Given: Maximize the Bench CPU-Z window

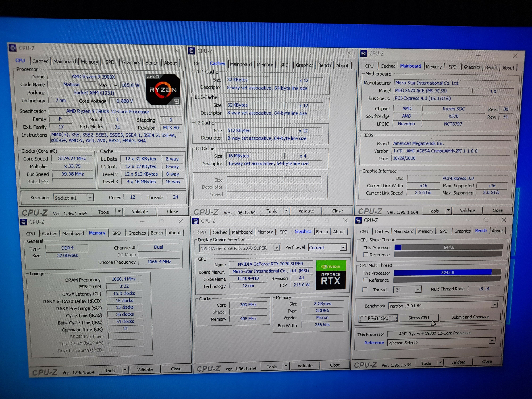Looking at the screenshot, I should click(486, 220).
